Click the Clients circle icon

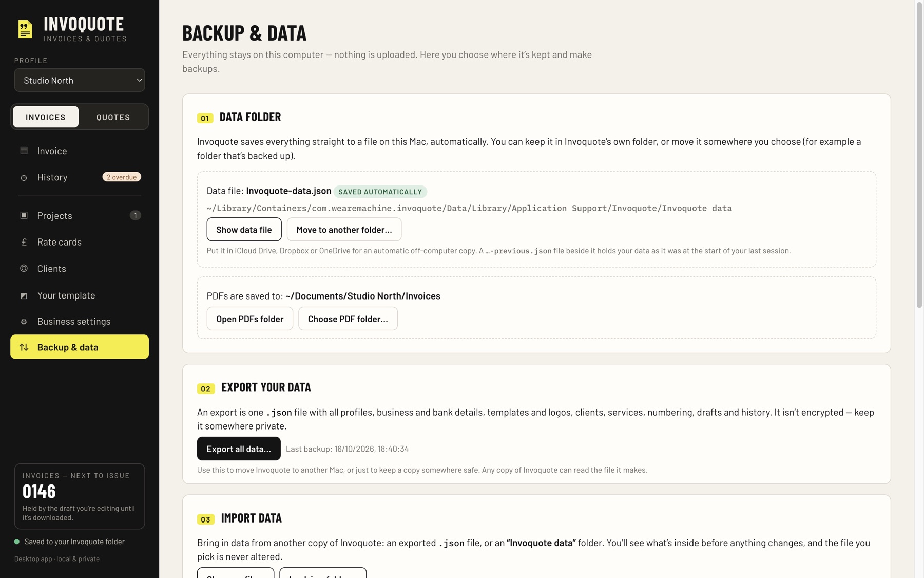[x=24, y=268]
